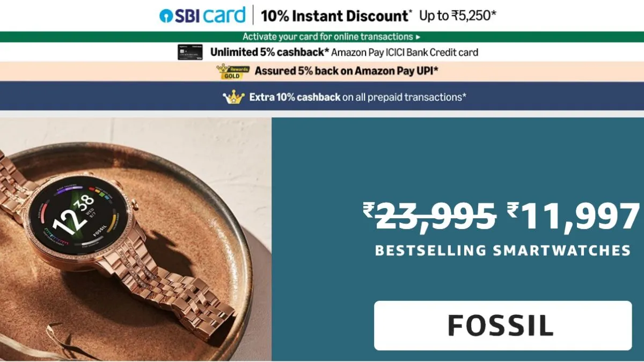
Task: Click the SBI card logo
Action: tap(202, 15)
